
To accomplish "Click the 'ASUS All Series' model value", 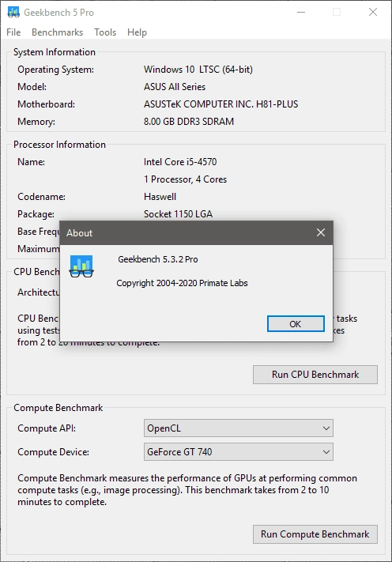I will pyautogui.click(x=175, y=87).
